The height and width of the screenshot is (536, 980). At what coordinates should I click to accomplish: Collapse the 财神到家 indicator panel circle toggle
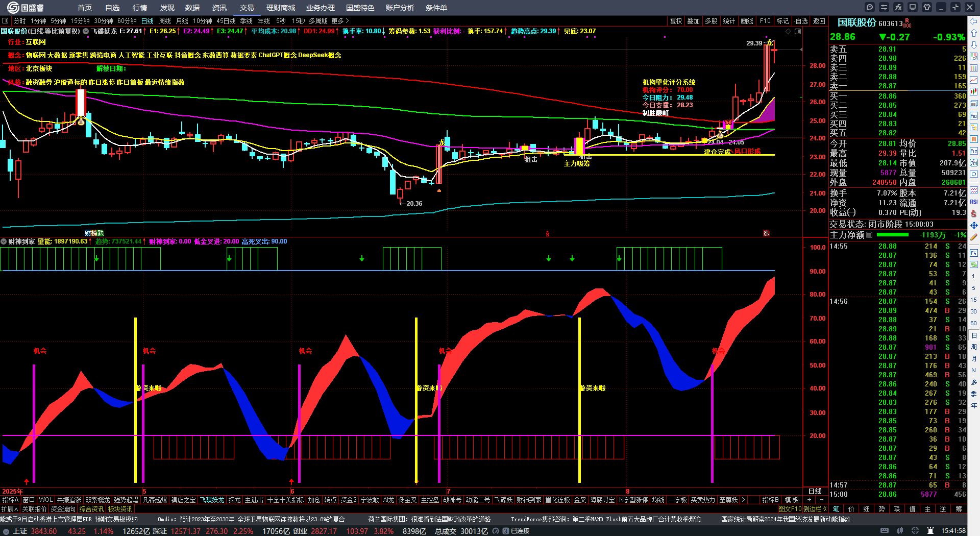[4, 241]
